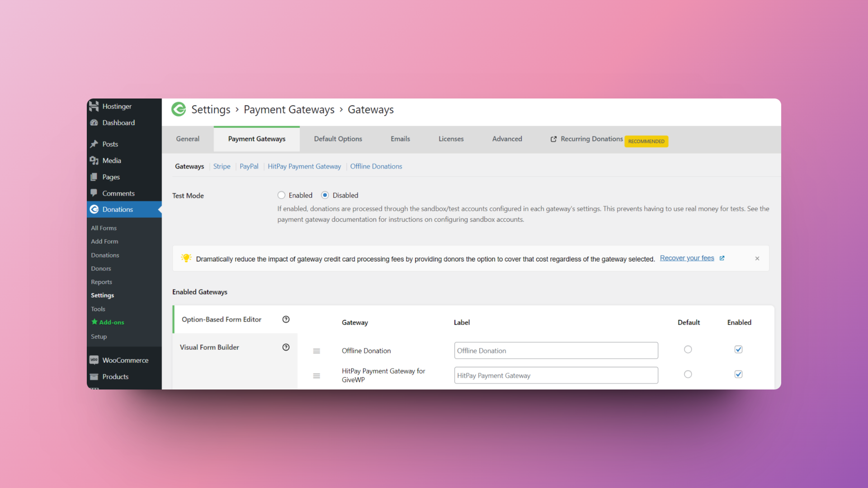
Task: Switch to Default Options tab
Action: (338, 139)
